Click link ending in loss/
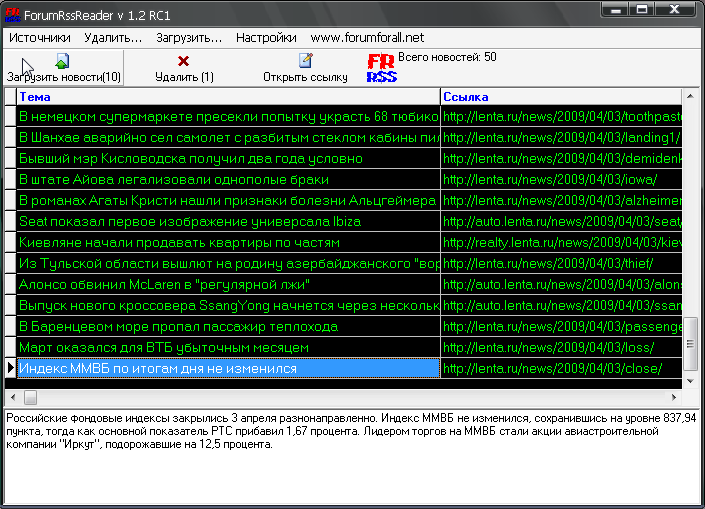The width and height of the screenshot is (705, 509). coord(561,348)
